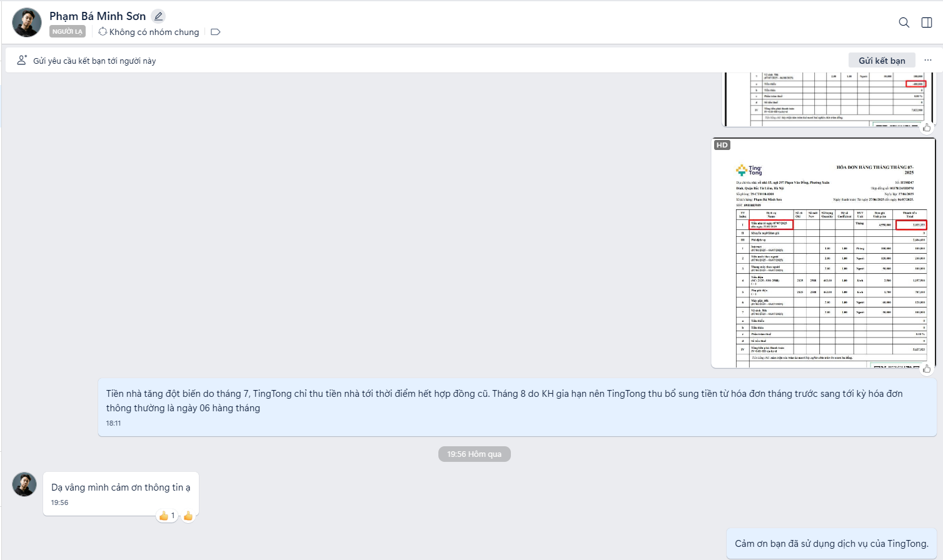This screenshot has height=560, width=943.
Task: View reaction count on thank-you message
Action: [167, 516]
